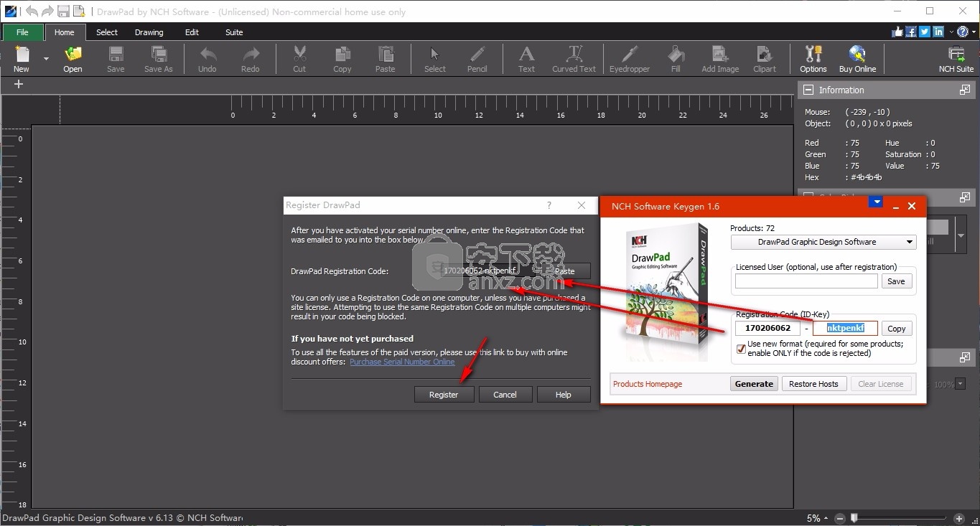Collapse the Information panel
This screenshot has height=526, width=980.
(x=808, y=90)
